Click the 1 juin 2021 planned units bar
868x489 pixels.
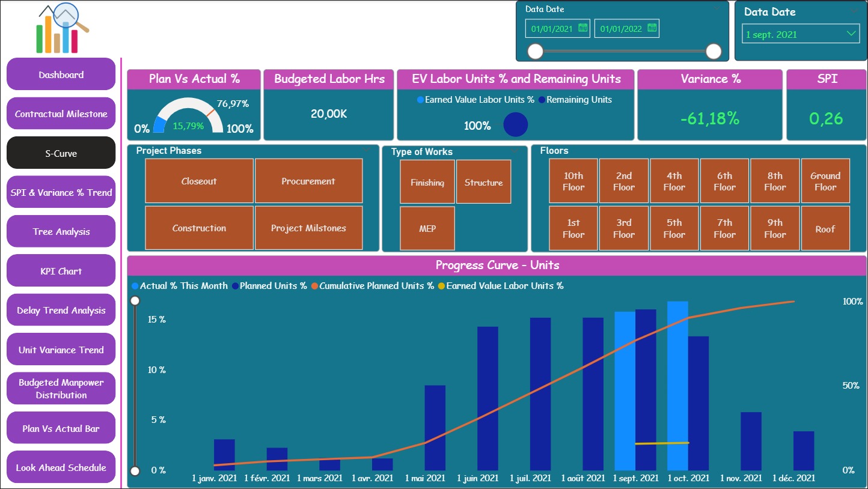click(487, 398)
